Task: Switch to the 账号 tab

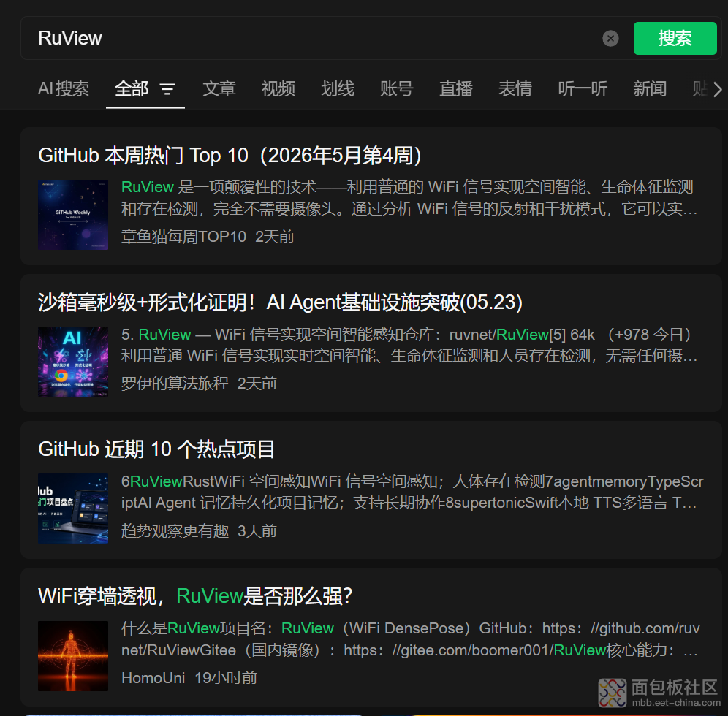Action: [396, 88]
